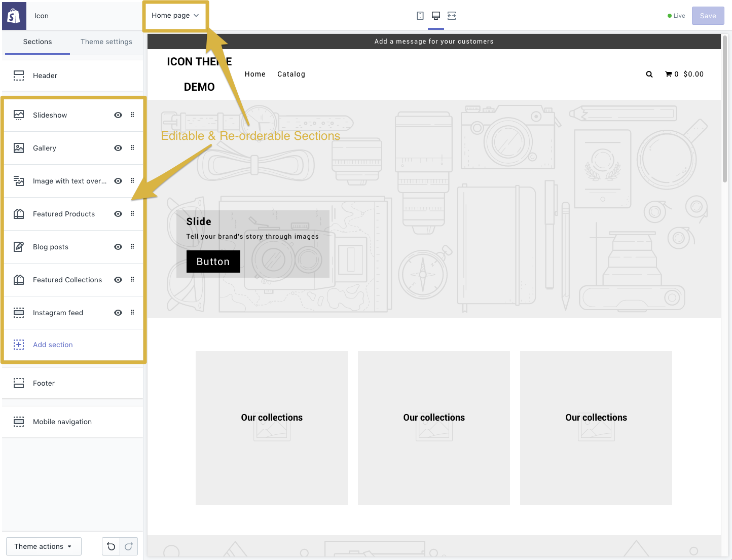The height and width of the screenshot is (560, 732).
Task: Toggle visibility of Featured Products
Action: (118, 214)
